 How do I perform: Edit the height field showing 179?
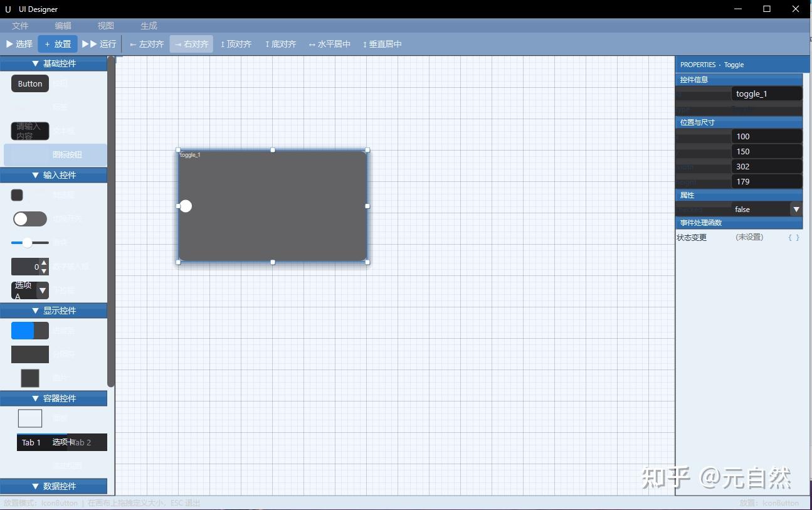point(767,181)
